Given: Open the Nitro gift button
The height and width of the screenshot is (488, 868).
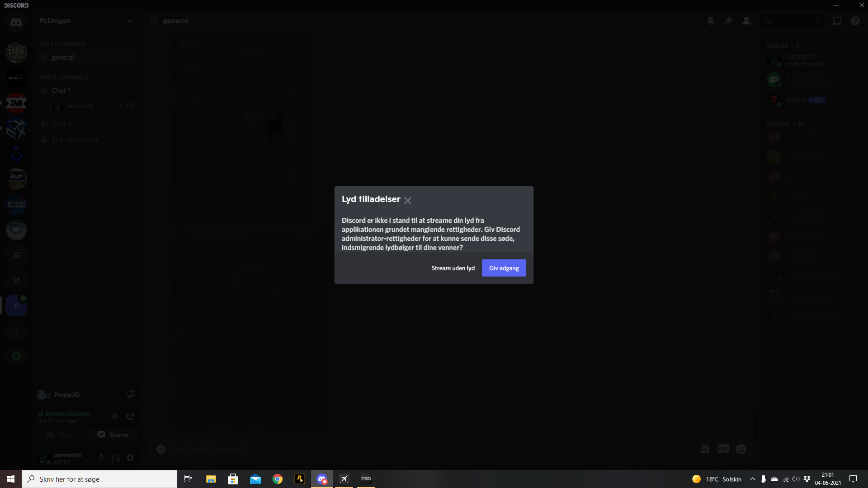Looking at the screenshot, I should coord(705,449).
